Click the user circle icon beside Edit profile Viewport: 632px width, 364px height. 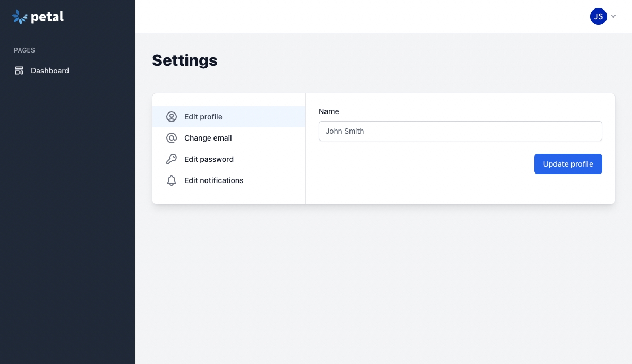tap(171, 117)
